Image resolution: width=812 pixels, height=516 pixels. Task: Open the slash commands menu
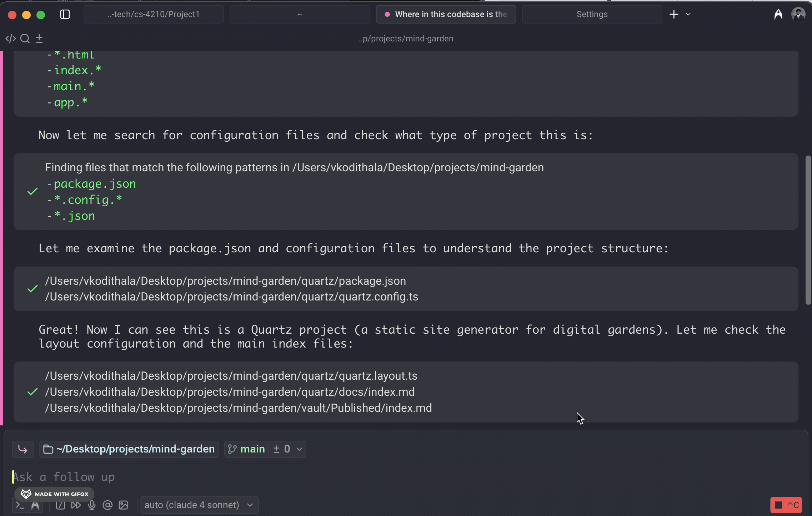pyautogui.click(x=60, y=505)
